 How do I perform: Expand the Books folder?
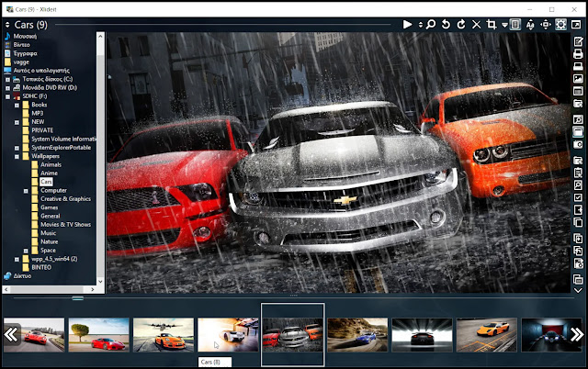pos(17,106)
